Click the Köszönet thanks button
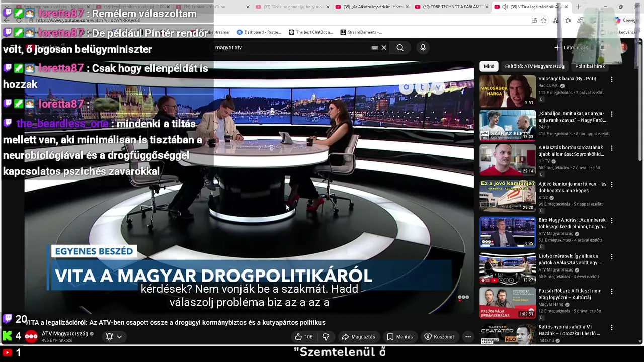Viewport: 644px width, 362px height. [439, 337]
